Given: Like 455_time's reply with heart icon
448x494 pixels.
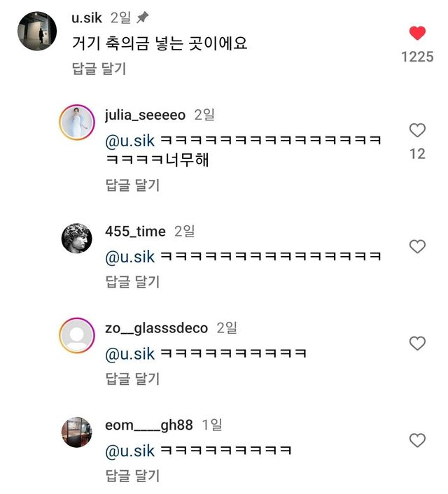Looking at the screenshot, I should click(x=417, y=246).
